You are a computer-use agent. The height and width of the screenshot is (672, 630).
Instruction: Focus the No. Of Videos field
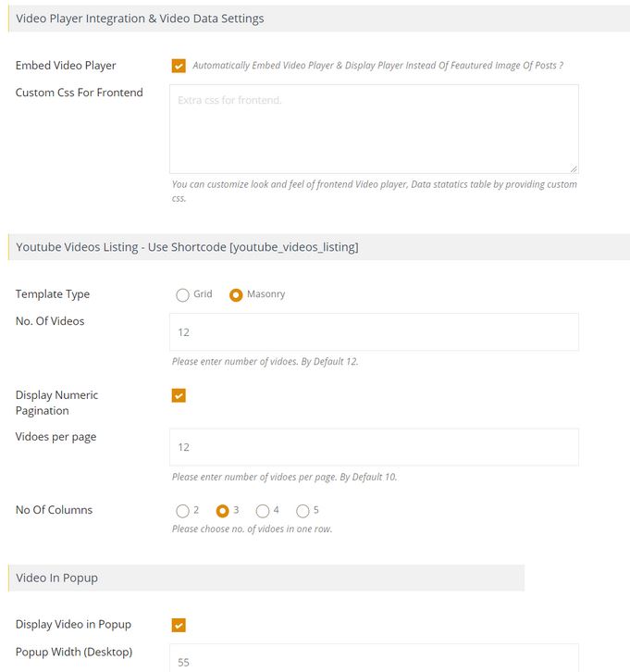click(x=374, y=332)
